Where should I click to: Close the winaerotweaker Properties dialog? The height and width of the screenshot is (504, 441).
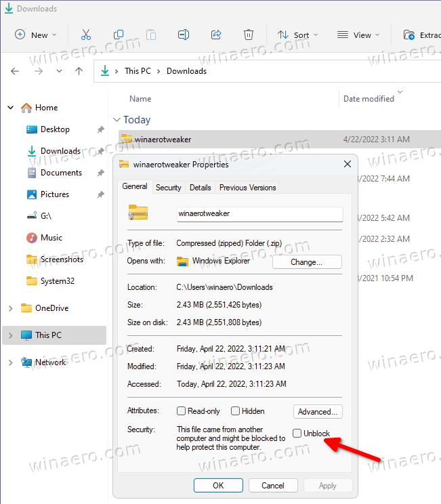pyautogui.click(x=348, y=164)
